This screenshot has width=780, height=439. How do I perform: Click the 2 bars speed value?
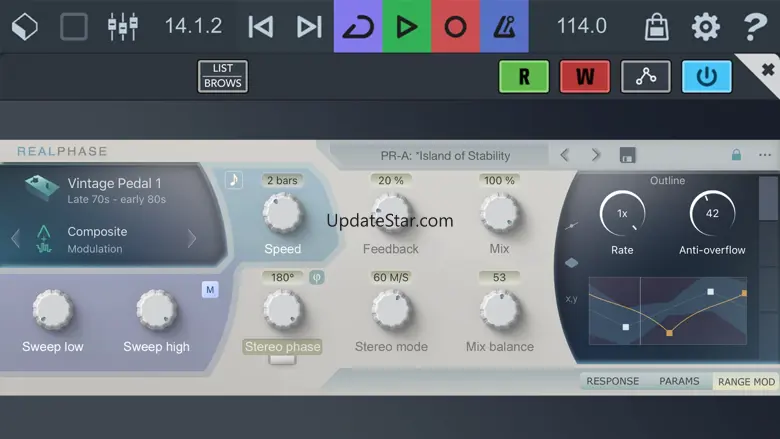[282, 180]
